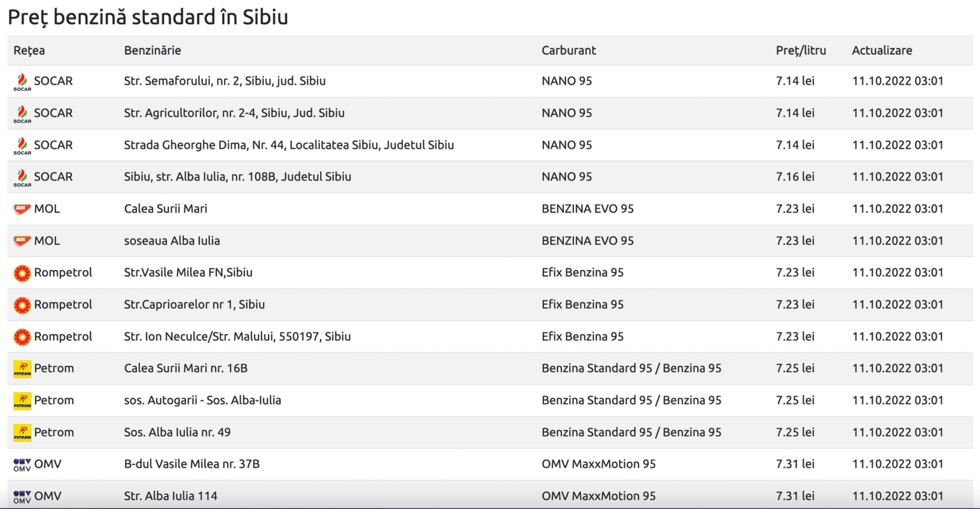Image resolution: width=980 pixels, height=509 pixels.
Task: Select address Str. Agricultorilor, nr. 2-4
Action: [x=234, y=113]
